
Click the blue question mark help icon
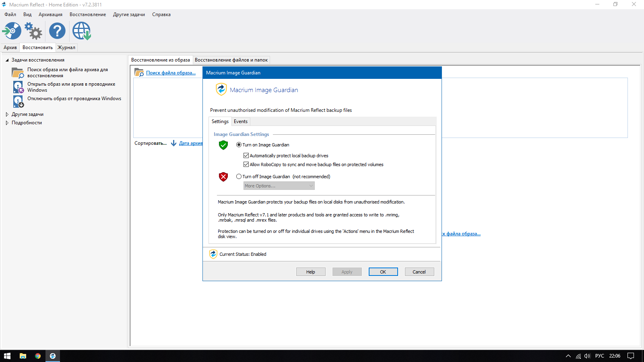(x=57, y=31)
